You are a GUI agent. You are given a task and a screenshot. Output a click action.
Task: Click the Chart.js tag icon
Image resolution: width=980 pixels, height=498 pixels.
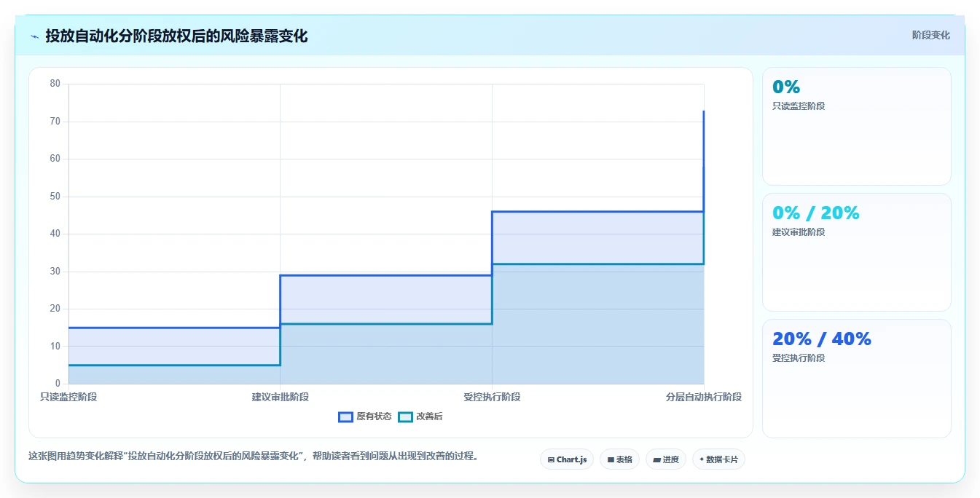click(551, 460)
